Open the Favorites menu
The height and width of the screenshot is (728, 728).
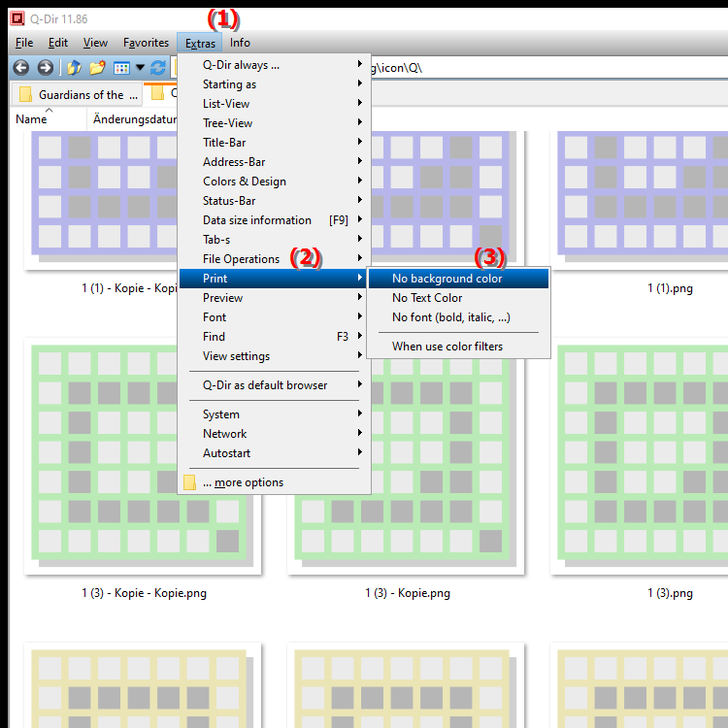tap(146, 43)
